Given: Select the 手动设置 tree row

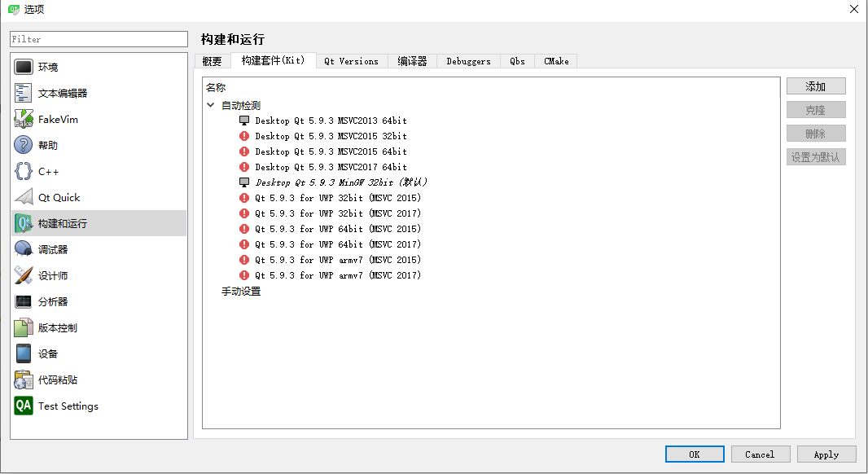Looking at the screenshot, I should pos(241,292).
